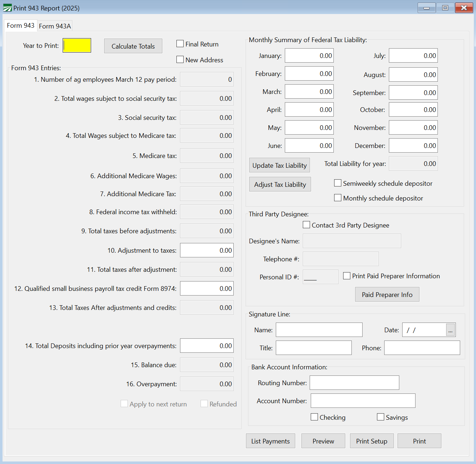Select Monthly schedule depositor checkbox
Image resolution: width=476 pixels, height=464 pixels.
tap(338, 198)
